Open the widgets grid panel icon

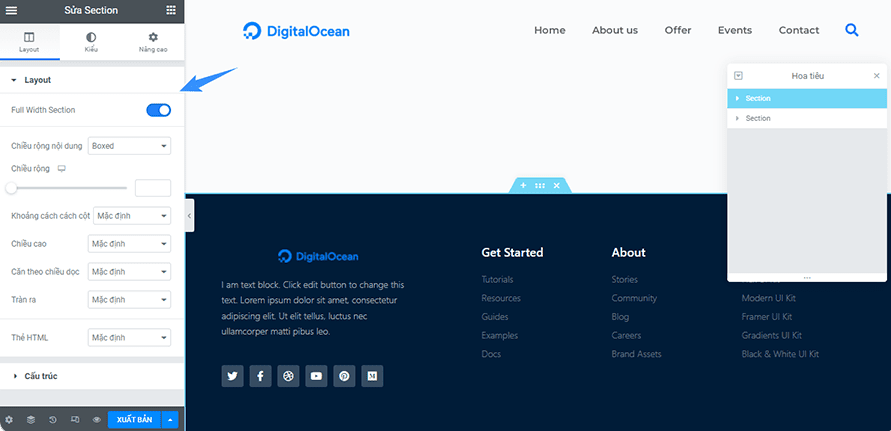pos(171,10)
